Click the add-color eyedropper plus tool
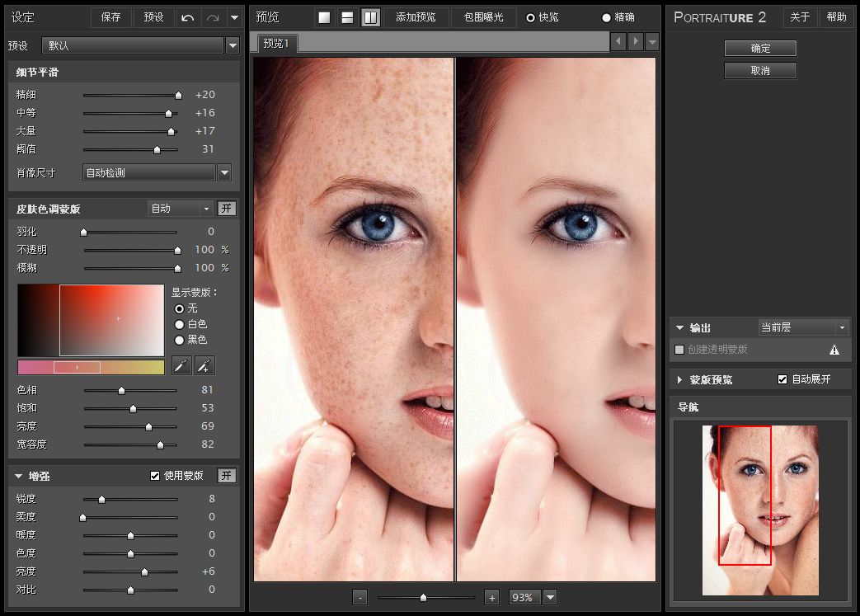Viewport: 860px width, 616px height. (x=204, y=365)
